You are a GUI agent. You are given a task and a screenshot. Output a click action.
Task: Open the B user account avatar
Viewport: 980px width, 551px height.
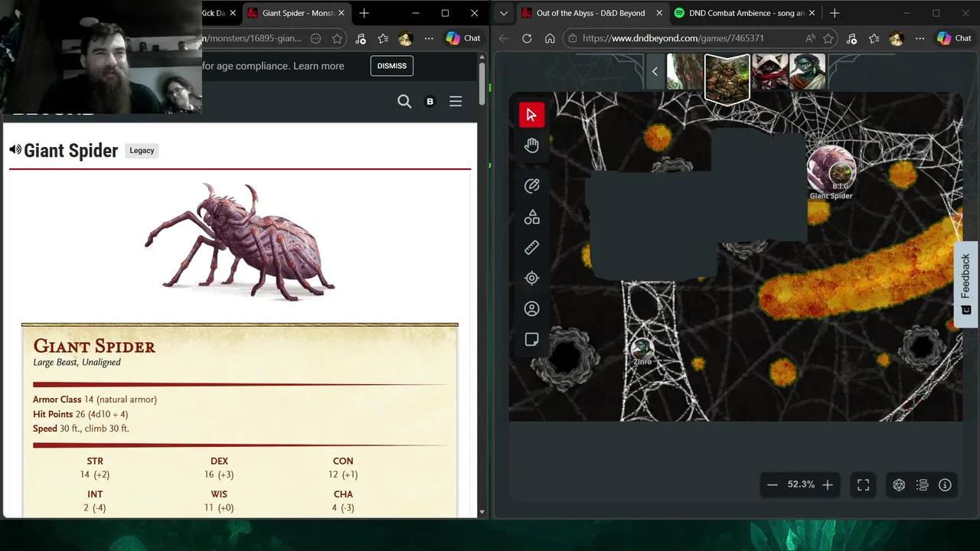click(430, 101)
